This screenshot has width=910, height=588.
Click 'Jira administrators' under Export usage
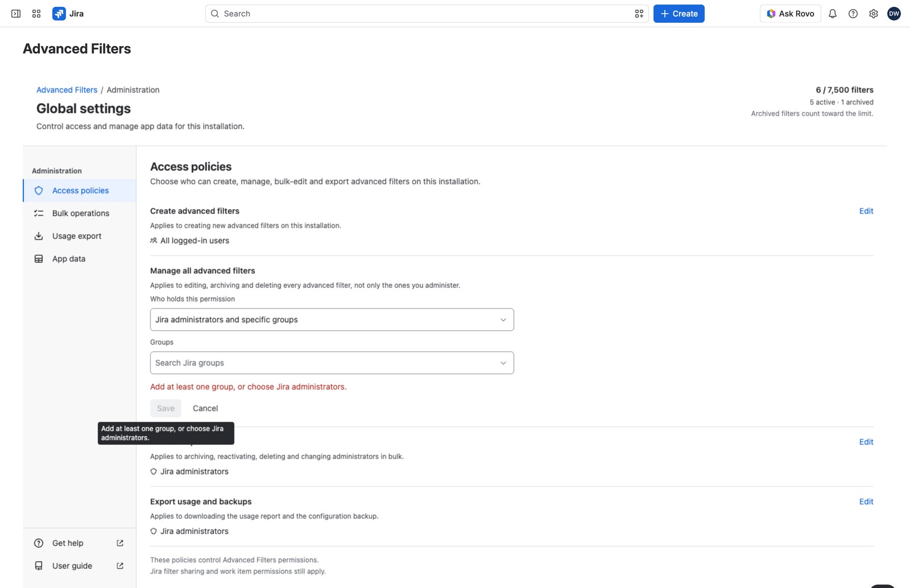tap(195, 531)
